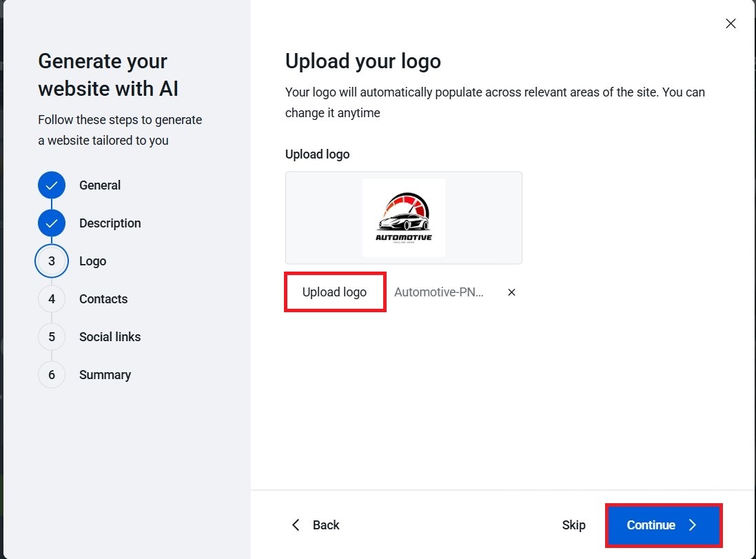Skip the logo upload step
The height and width of the screenshot is (559, 756).
573,525
